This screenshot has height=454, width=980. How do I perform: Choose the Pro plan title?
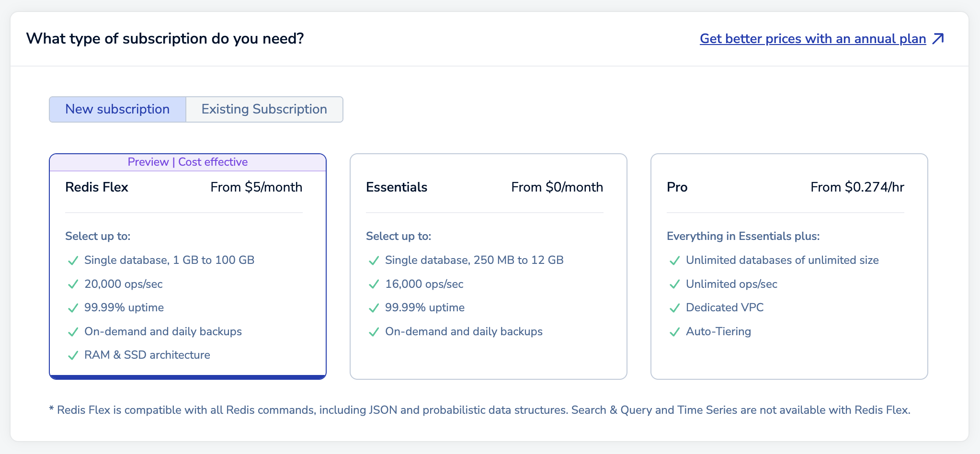click(677, 187)
